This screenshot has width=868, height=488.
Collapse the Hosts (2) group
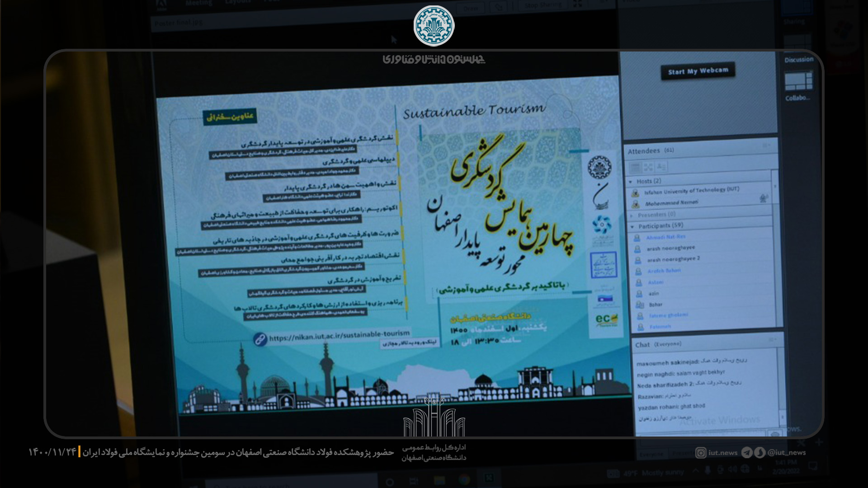click(631, 182)
